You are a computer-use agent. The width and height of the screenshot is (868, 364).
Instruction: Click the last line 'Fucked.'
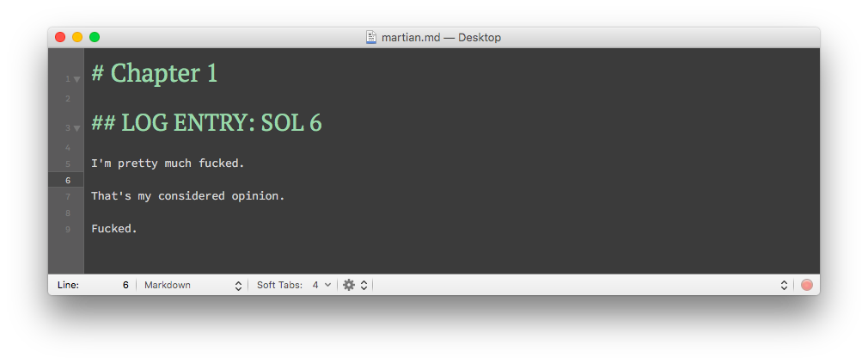114,229
